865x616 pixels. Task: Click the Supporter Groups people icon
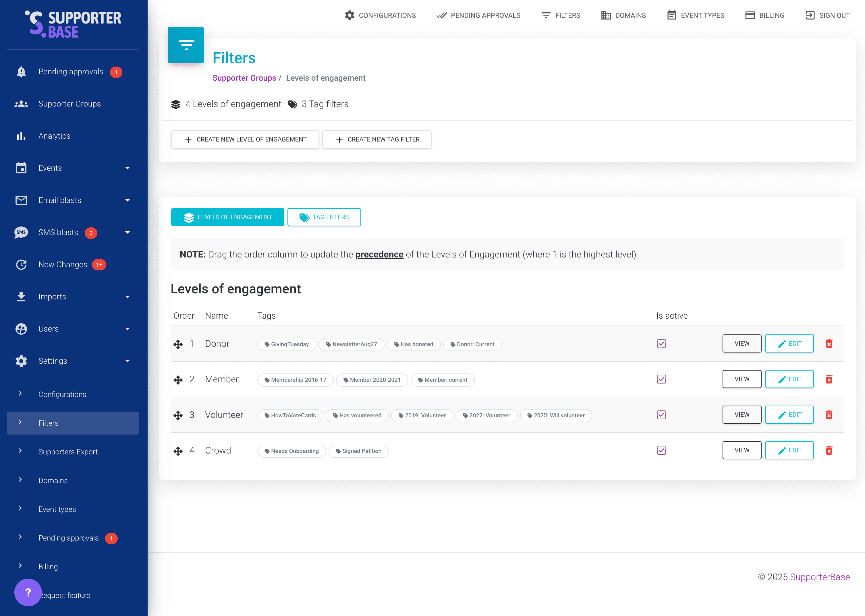tap(21, 104)
